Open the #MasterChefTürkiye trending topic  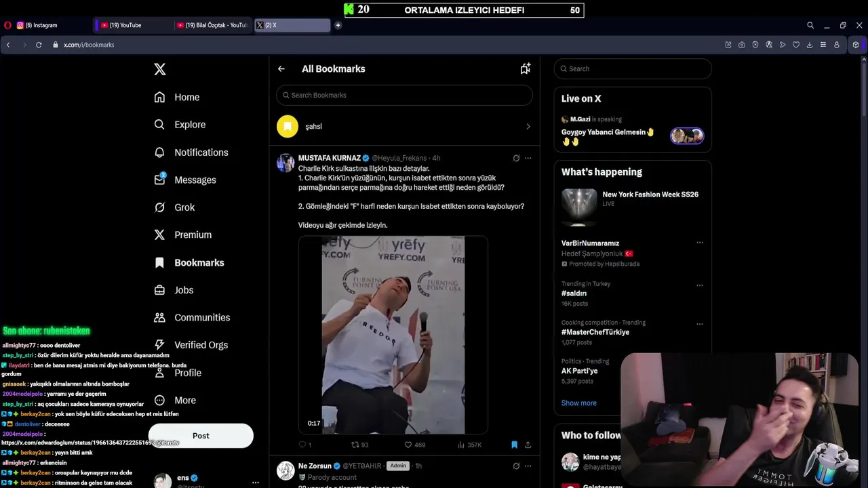click(595, 332)
